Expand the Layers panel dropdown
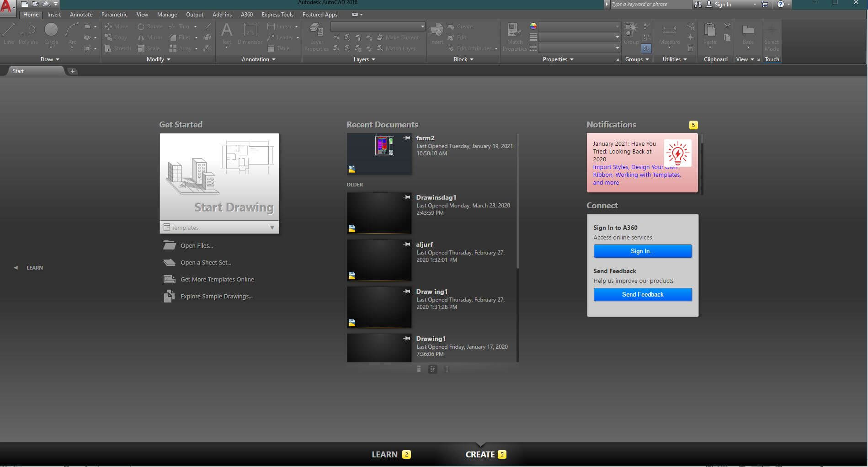The width and height of the screenshot is (868, 467). point(364,59)
